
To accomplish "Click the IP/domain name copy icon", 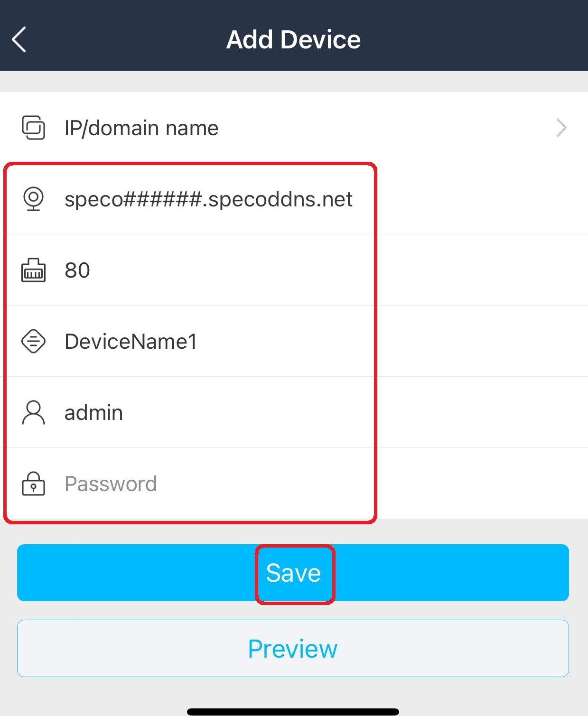I will pyautogui.click(x=33, y=127).
